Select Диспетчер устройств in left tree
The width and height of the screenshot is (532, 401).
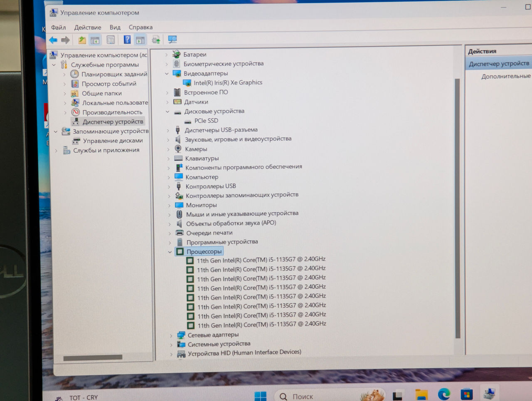(x=113, y=122)
